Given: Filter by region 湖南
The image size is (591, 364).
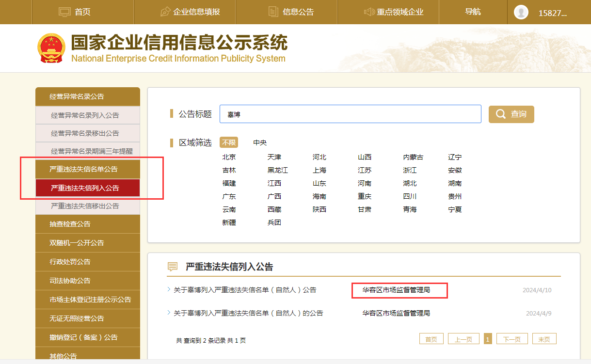Looking at the screenshot, I should click(455, 183).
